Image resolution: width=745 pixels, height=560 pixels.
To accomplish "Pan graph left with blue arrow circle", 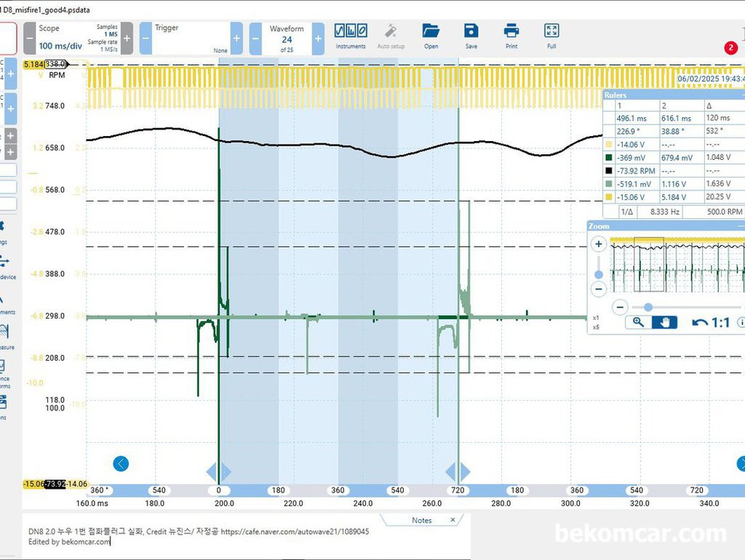I will point(121,463).
